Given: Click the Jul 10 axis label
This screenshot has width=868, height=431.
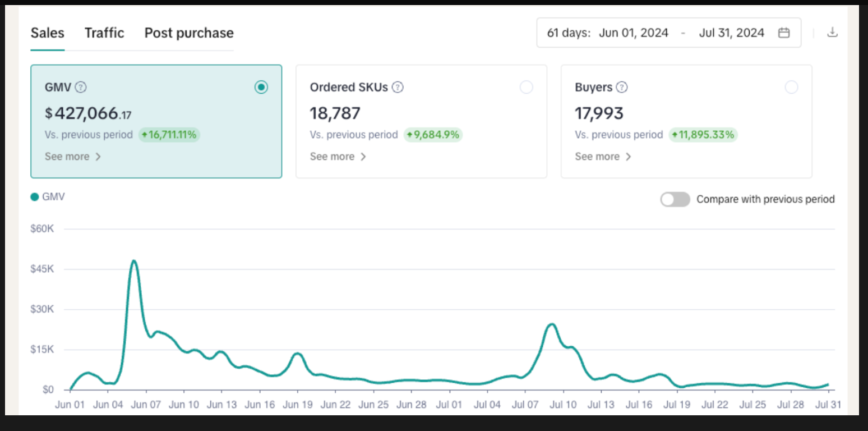Looking at the screenshot, I should [563, 404].
